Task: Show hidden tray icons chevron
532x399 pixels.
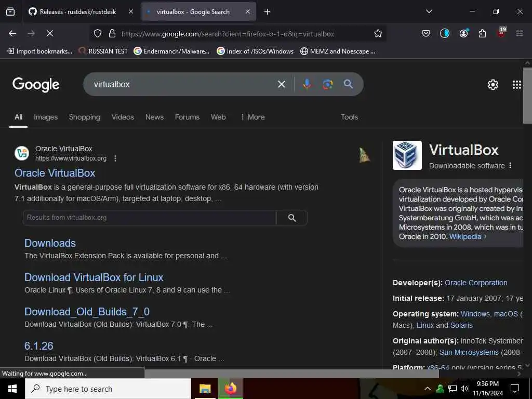Action: (x=428, y=389)
